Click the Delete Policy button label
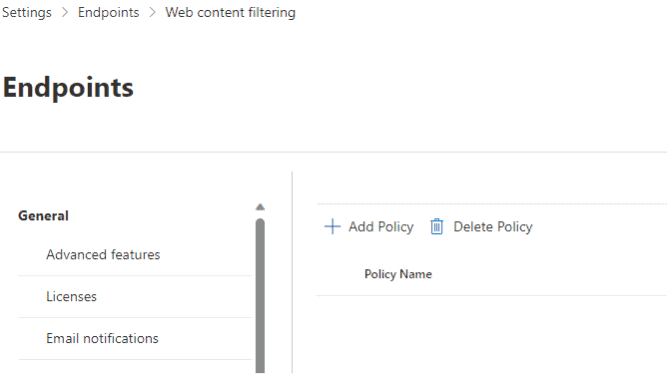The image size is (669, 375). click(493, 227)
